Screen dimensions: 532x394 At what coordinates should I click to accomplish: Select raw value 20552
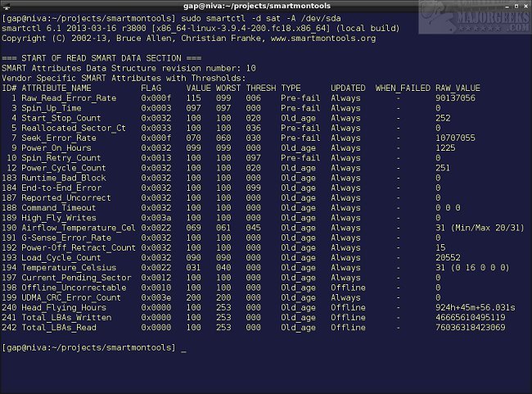pyautogui.click(x=448, y=258)
